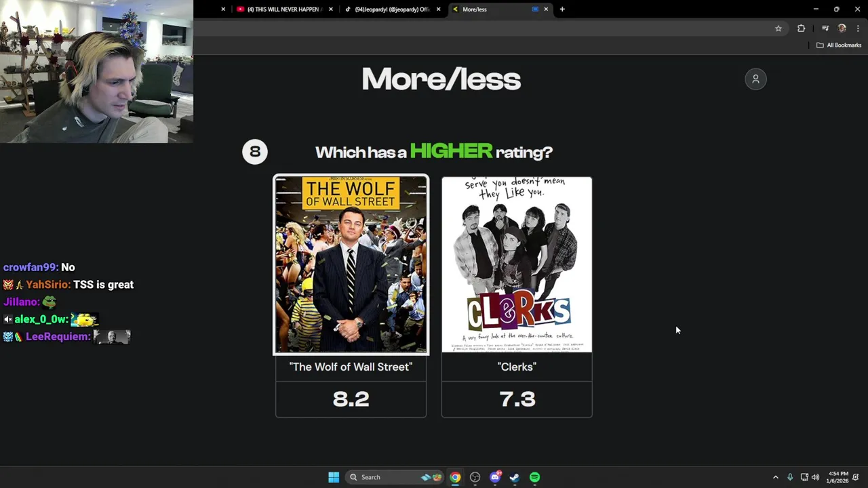Screen dimensions: 868x488
Task: Close the Jeopardy TikTok tab
Action: coord(439,9)
